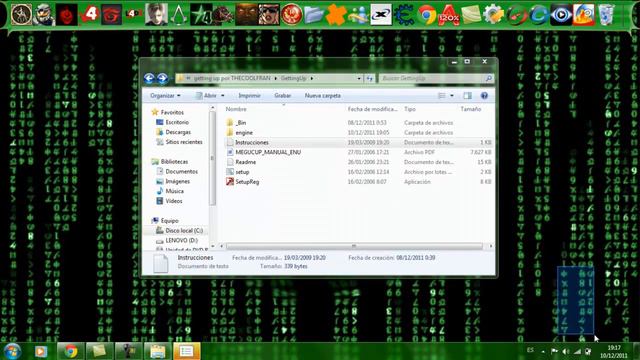The height and width of the screenshot is (360, 640).
Task: Expand the address bar history dropdown
Action: 359,78
